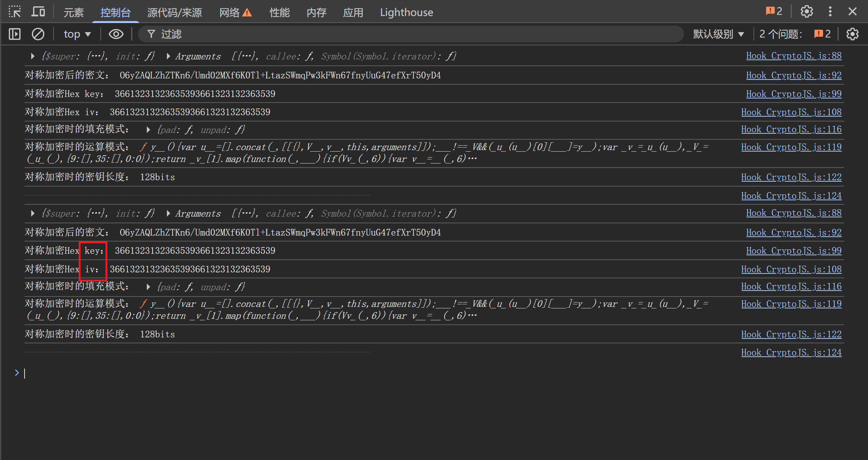Click first 运算模式 function source text

(368, 153)
